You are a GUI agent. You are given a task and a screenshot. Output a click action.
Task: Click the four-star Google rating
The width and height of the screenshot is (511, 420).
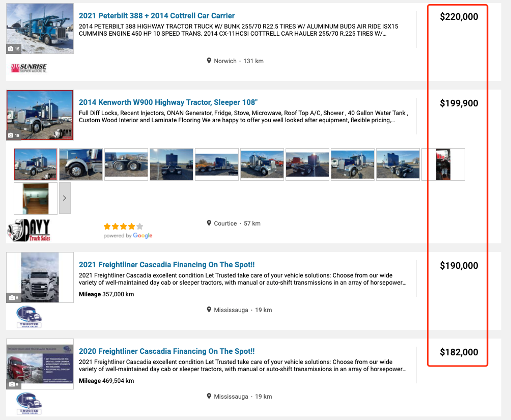(x=123, y=227)
